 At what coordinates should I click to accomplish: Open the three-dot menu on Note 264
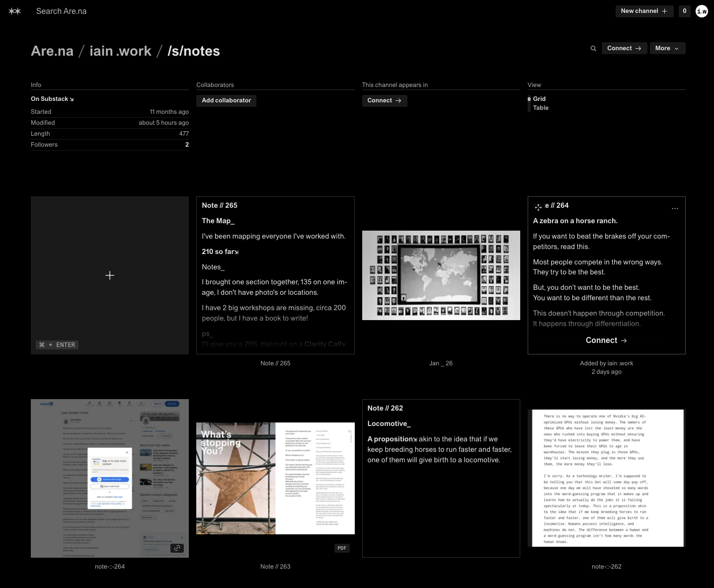[675, 208]
